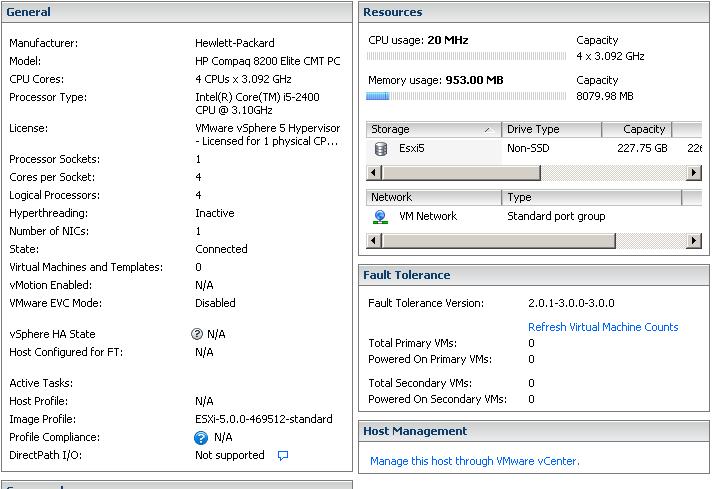
Task: Click the DirectPath I/O Not supported value
Action: click(x=230, y=455)
